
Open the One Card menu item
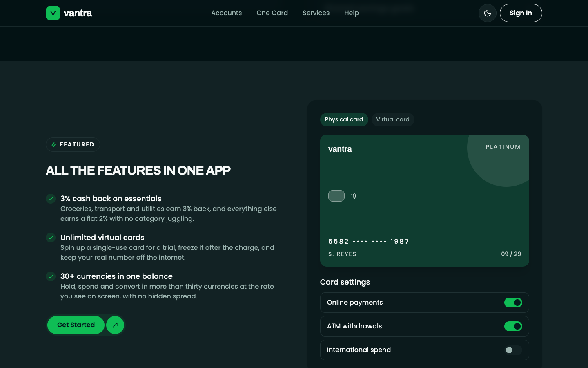272,13
